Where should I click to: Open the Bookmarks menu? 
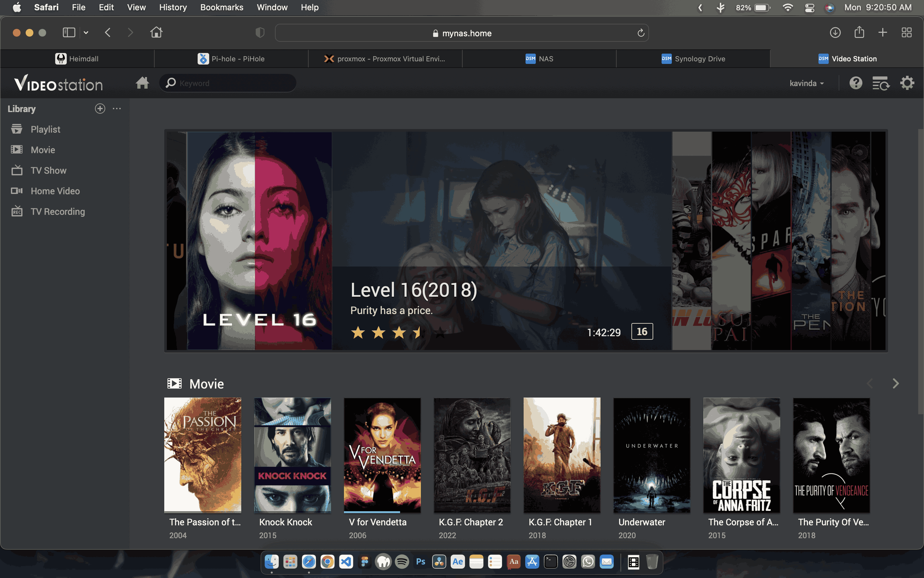pos(221,7)
